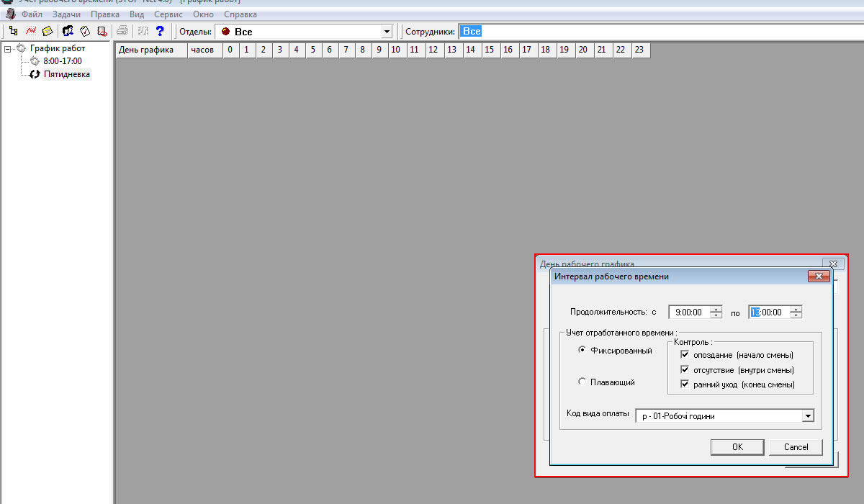Viewport: 864px width, 504px height.
Task: Open the Файл menu
Action: 32,14
